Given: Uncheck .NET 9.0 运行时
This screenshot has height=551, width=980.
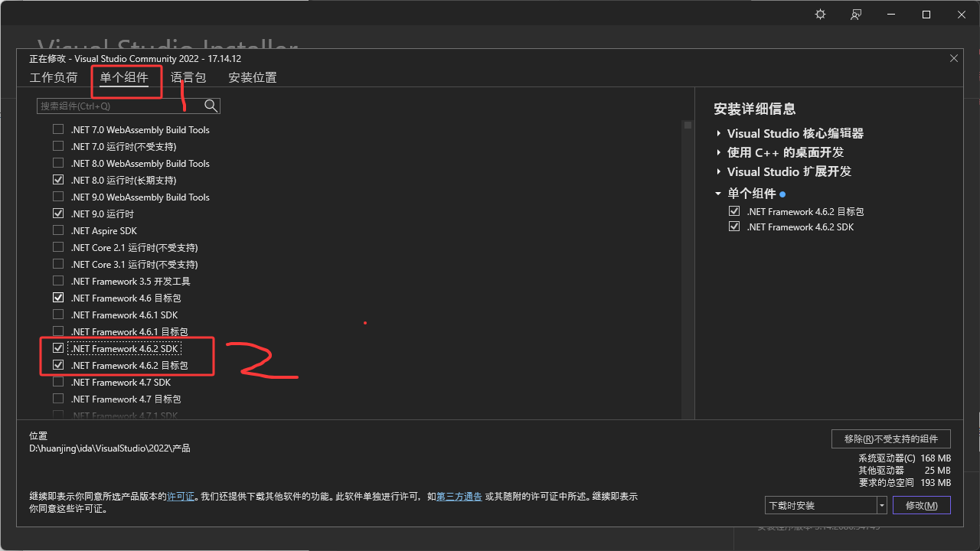Looking at the screenshot, I should coord(58,214).
